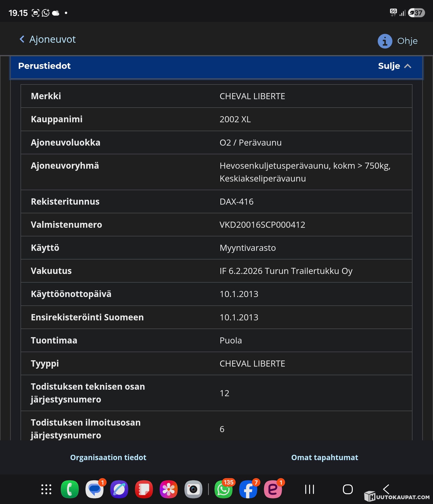This screenshot has width=433, height=504.
Task: Go back to Ajoneuvot list
Action: (47, 39)
